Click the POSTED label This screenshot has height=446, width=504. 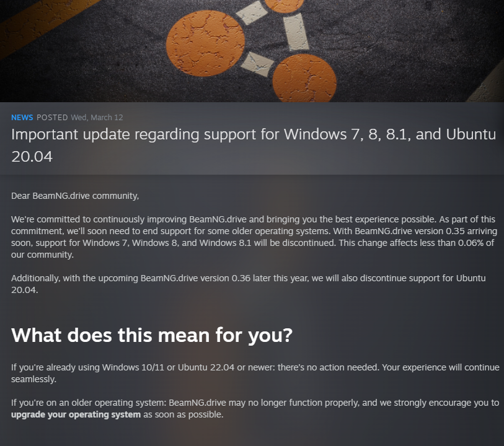(52, 118)
